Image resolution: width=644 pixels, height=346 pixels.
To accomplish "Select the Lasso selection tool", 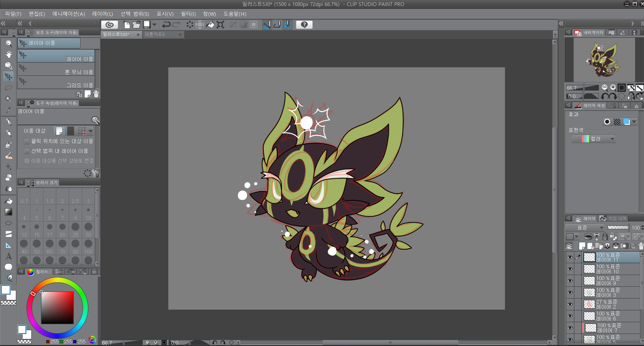I will tap(9, 88).
